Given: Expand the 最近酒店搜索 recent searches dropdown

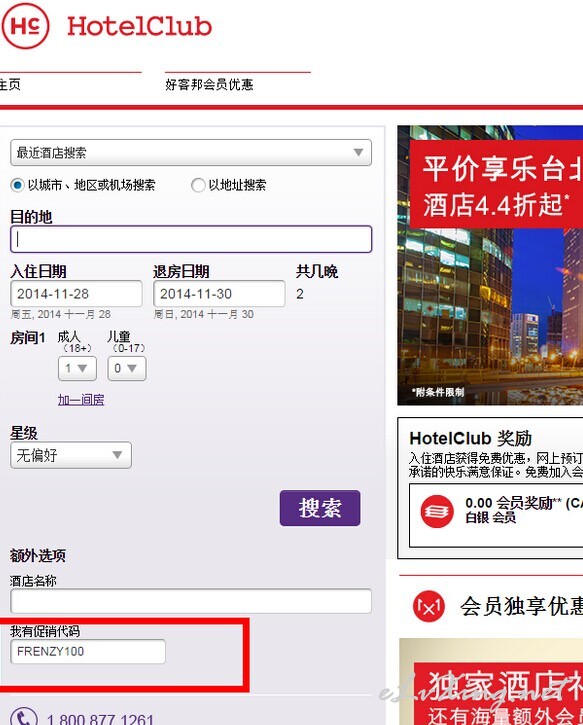Looking at the screenshot, I should [191, 153].
